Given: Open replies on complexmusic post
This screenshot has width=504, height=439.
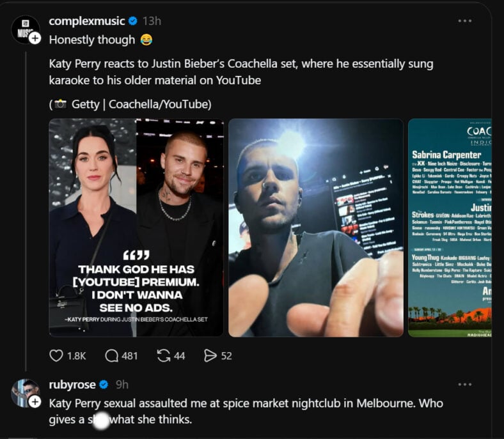Looking at the screenshot, I should [113, 356].
